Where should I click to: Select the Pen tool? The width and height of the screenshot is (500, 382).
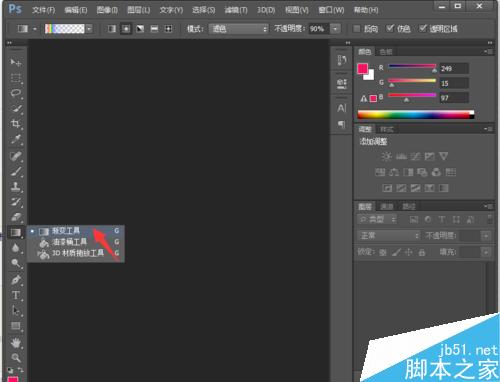(x=15, y=280)
